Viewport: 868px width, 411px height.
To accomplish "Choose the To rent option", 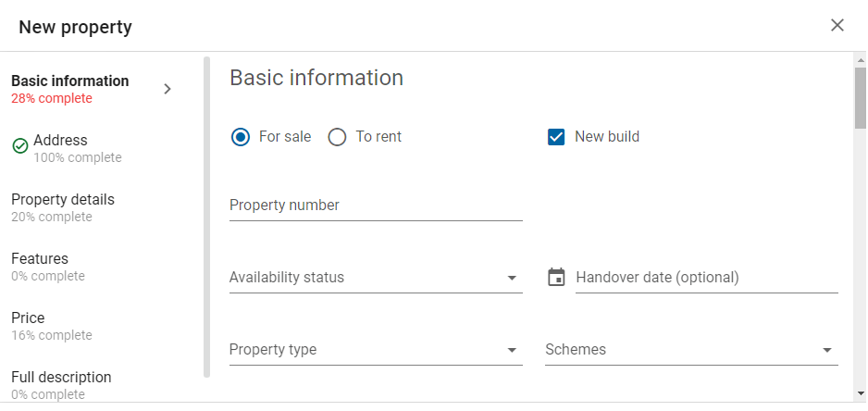I will [337, 137].
